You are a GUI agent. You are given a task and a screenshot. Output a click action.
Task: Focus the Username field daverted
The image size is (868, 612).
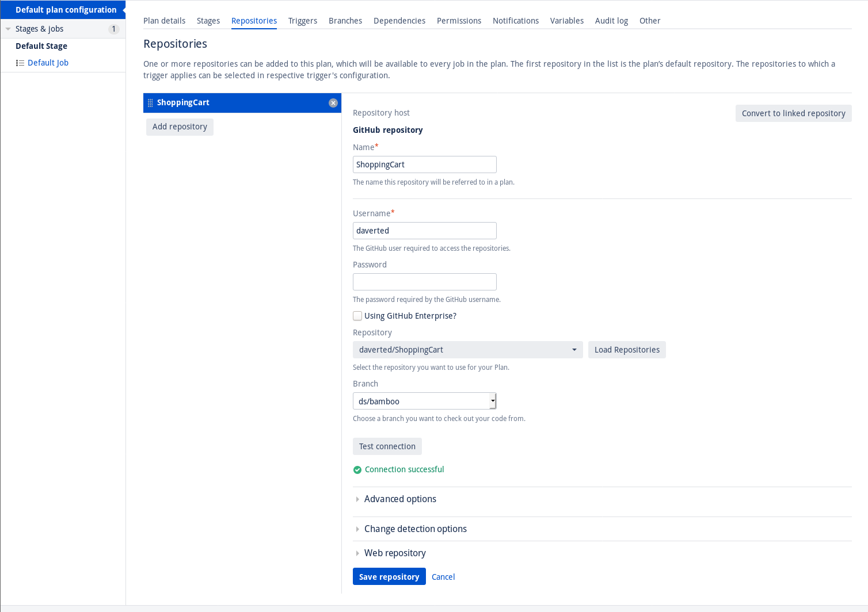point(425,231)
